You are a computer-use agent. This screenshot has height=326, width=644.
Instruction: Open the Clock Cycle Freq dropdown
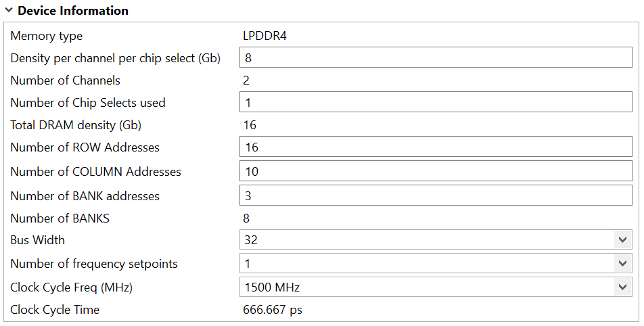(x=622, y=287)
